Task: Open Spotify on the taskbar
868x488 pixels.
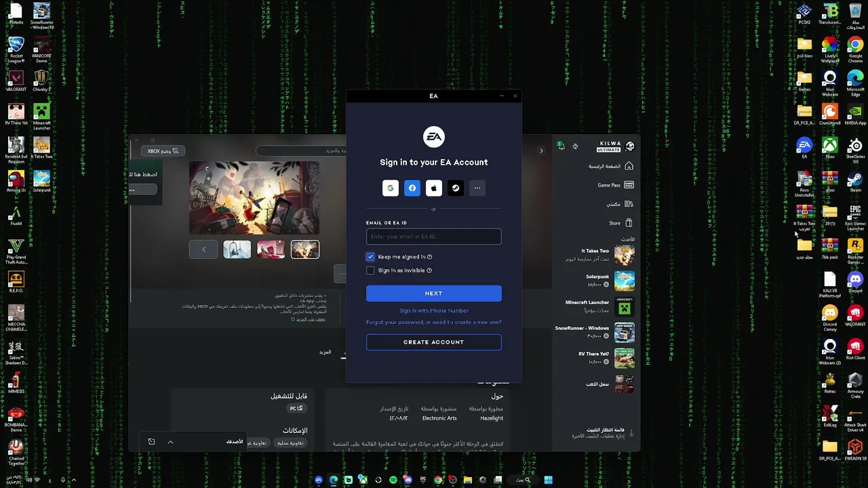Action: click(x=393, y=480)
